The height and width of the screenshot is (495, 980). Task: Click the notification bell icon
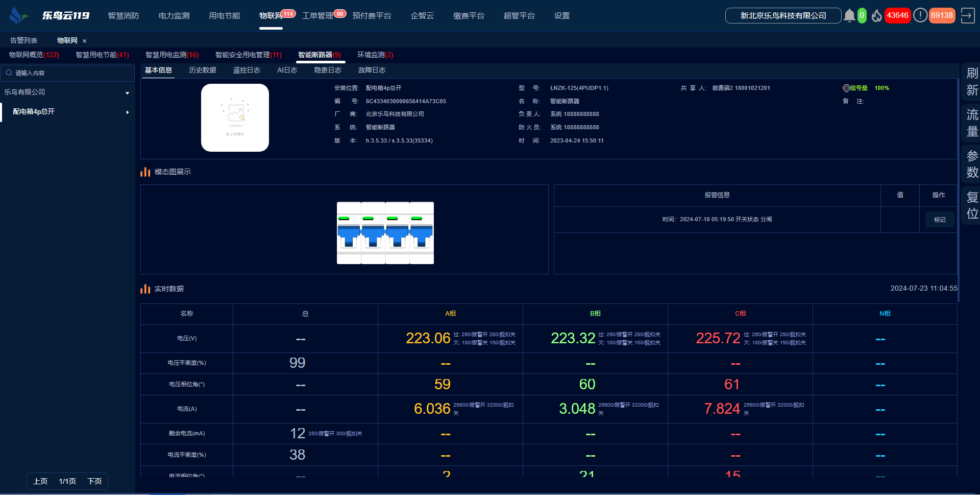pyautogui.click(x=849, y=16)
